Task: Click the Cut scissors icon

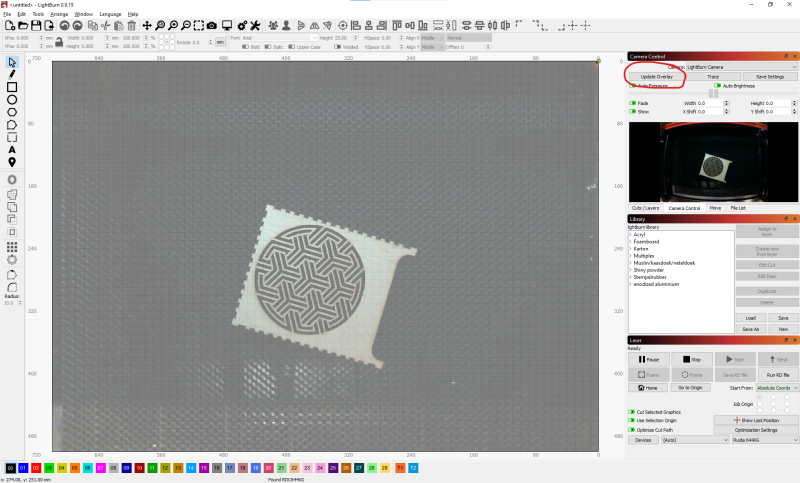Action: [x=106, y=26]
